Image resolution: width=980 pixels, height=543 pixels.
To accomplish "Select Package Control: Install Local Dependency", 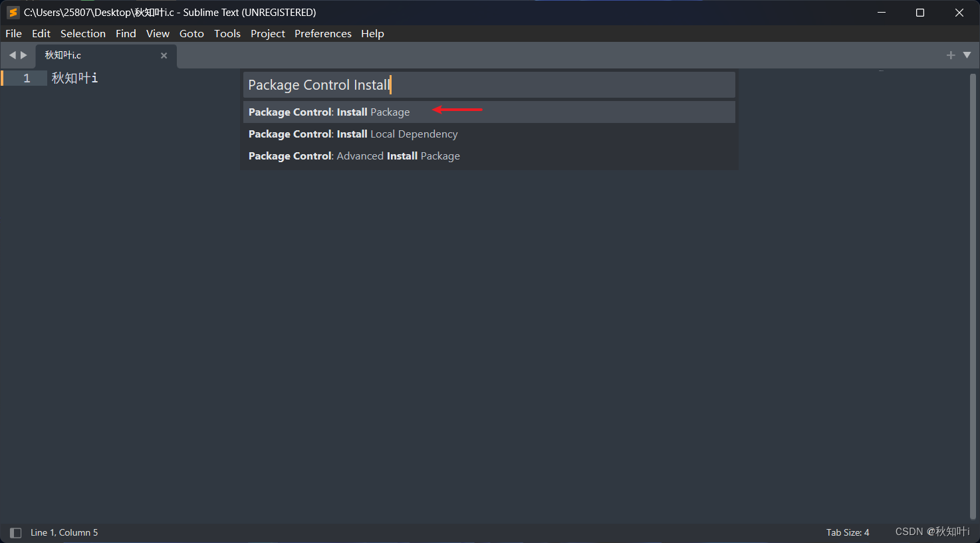I will tap(489, 134).
